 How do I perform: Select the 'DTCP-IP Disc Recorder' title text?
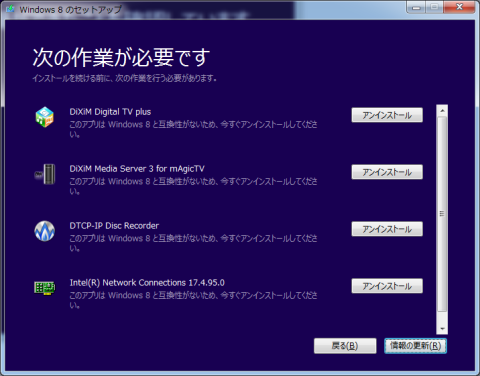[114, 226]
